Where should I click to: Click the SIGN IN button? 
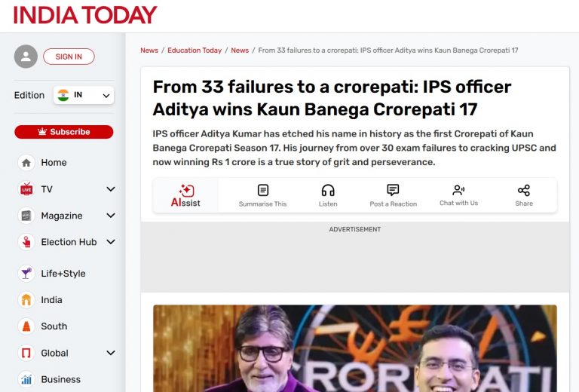point(69,57)
